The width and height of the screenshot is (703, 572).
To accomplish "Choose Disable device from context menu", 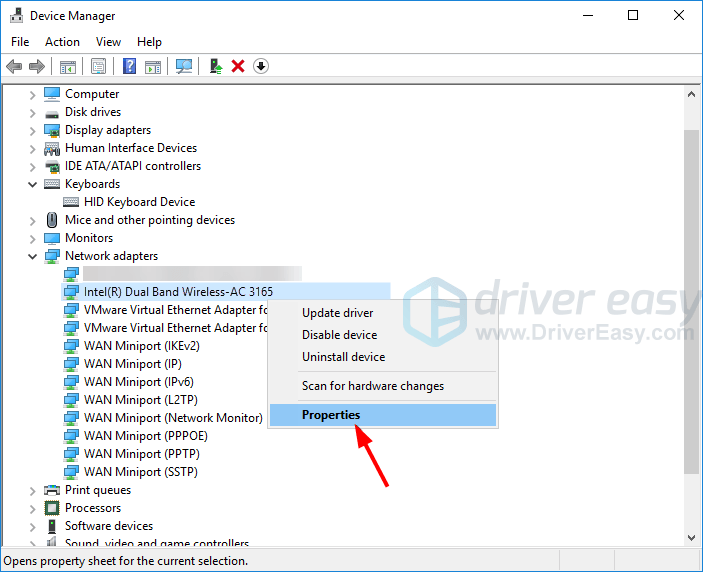I will [383, 335].
